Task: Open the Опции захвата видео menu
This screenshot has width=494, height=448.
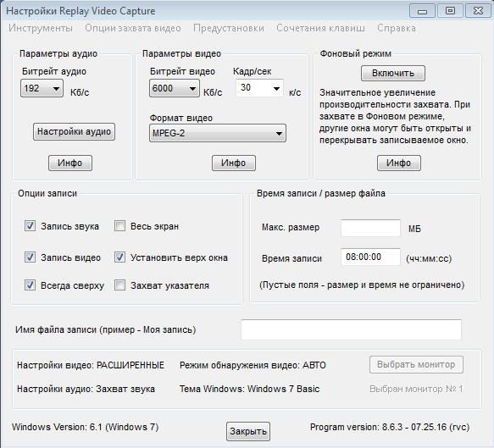Action: point(133,28)
